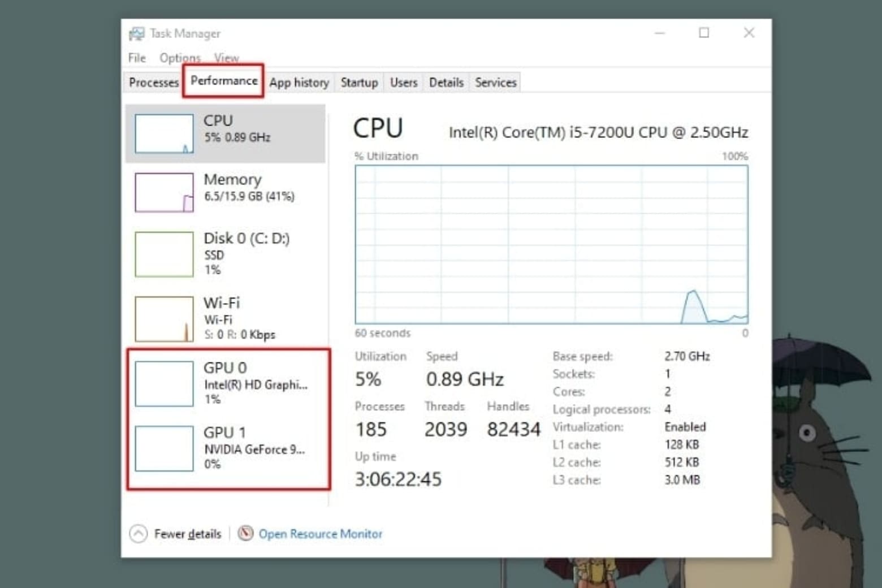The width and height of the screenshot is (882, 588).
Task: Click Fewer details to simplify the view
Action: click(188, 534)
